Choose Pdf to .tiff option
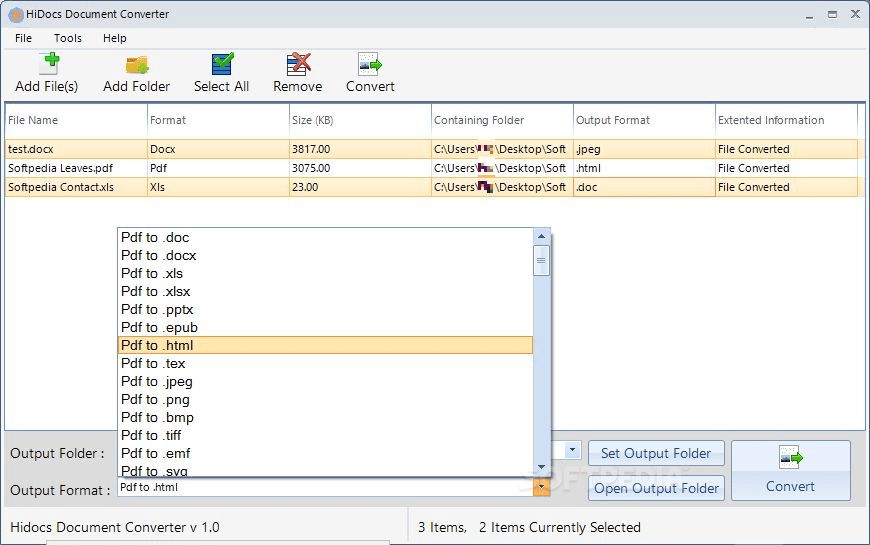The height and width of the screenshot is (545, 870). pyautogui.click(x=325, y=435)
